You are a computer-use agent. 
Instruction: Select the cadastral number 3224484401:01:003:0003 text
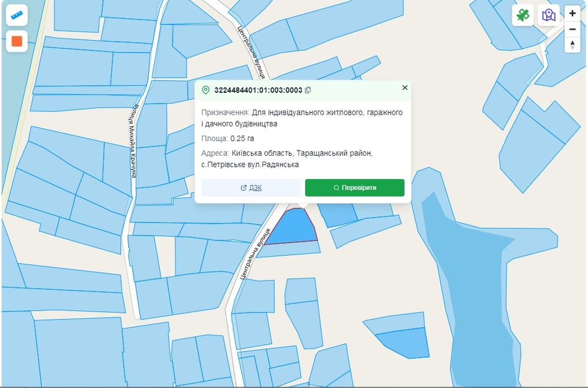coord(258,90)
